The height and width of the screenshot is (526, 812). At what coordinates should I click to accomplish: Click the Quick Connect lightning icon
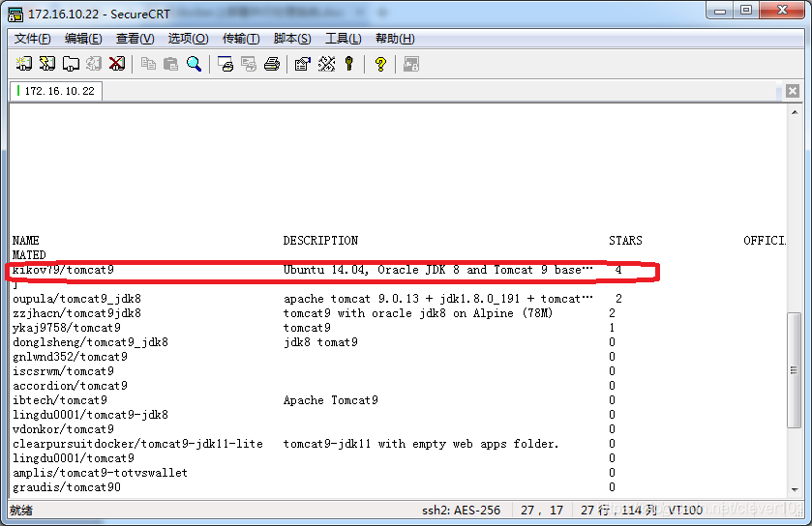tap(47, 64)
